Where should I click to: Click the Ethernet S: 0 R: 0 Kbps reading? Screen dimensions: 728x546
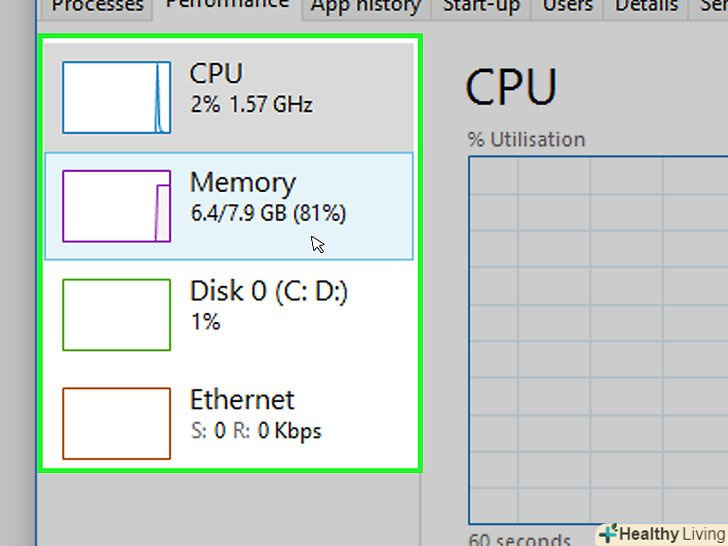pos(255,432)
